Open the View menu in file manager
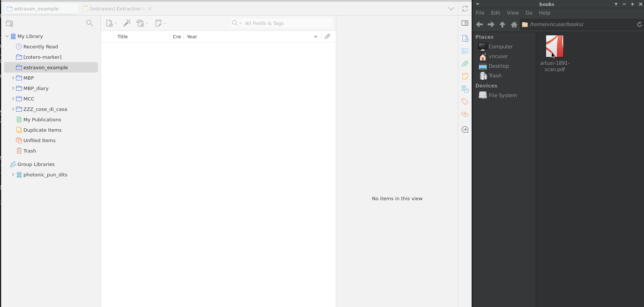The width and height of the screenshot is (644, 307). pyautogui.click(x=513, y=13)
